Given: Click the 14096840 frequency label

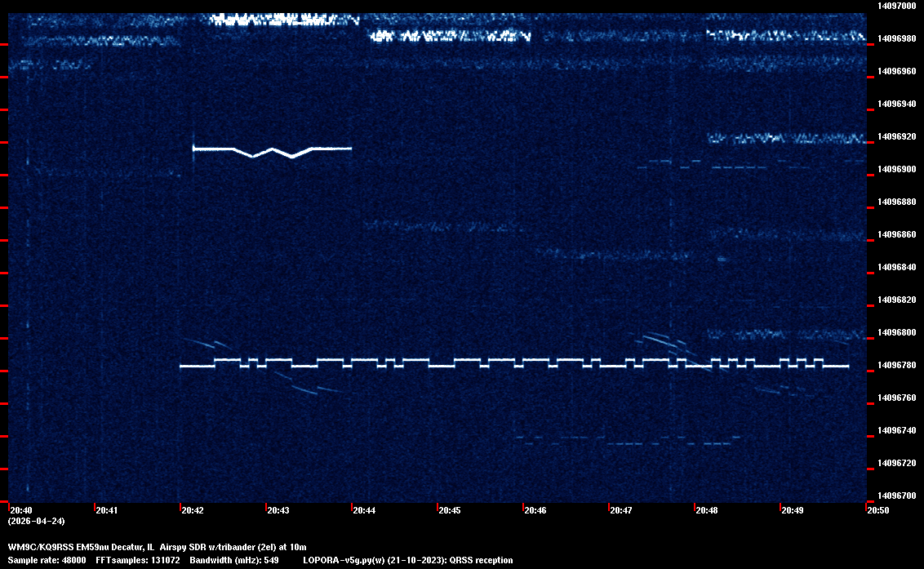Looking at the screenshot, I should click(x=897, y=267).
